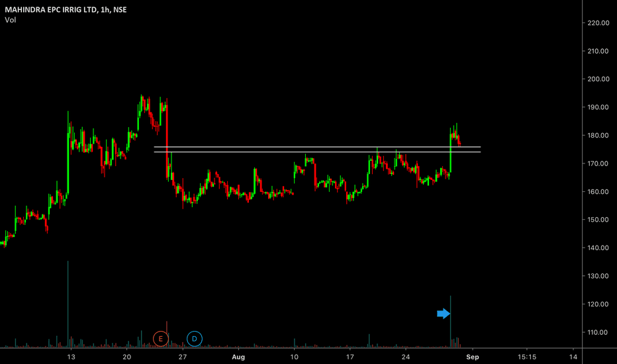Click the '13' date label on time axis
Screen dimensions: 617x364
pos(71,357)
